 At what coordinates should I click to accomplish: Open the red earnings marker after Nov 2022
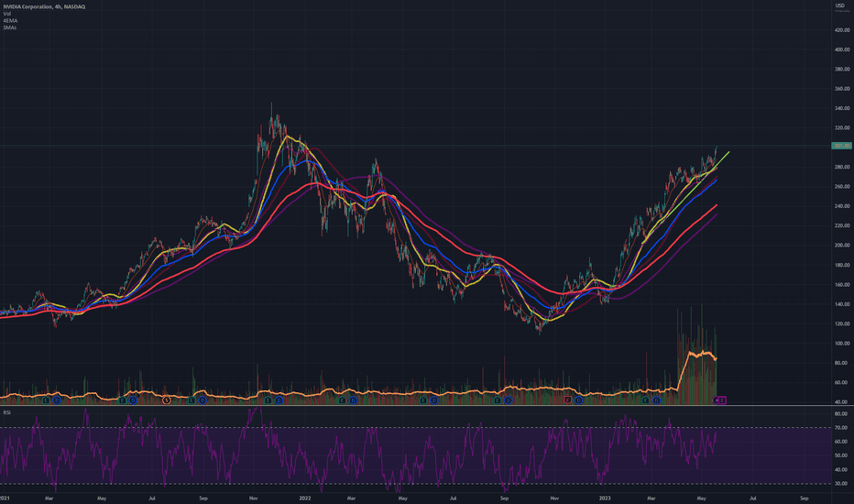click(x=567, y=400)
